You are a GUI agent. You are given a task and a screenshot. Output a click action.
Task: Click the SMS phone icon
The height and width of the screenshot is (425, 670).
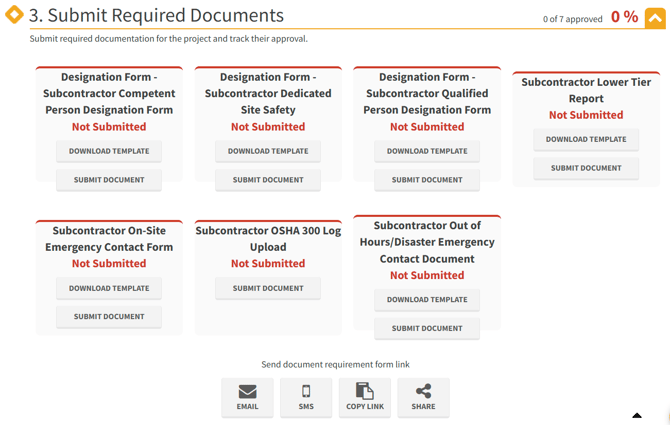(306, 392)
